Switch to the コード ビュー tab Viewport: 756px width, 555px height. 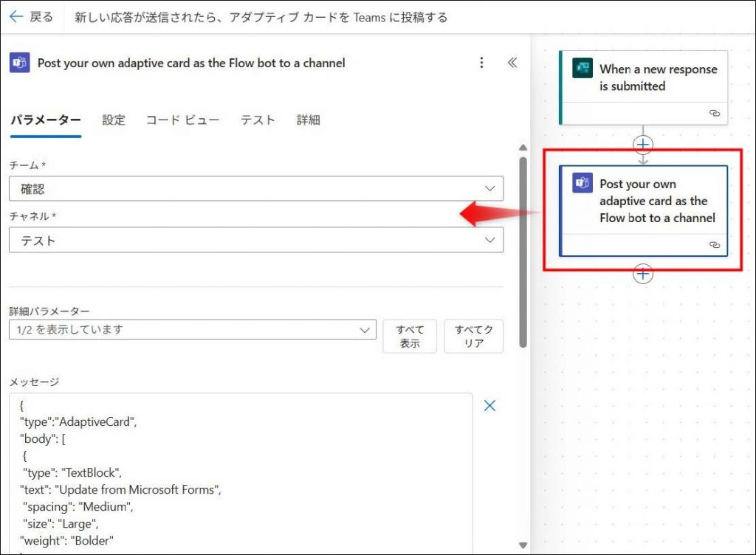tap(183, 120)
